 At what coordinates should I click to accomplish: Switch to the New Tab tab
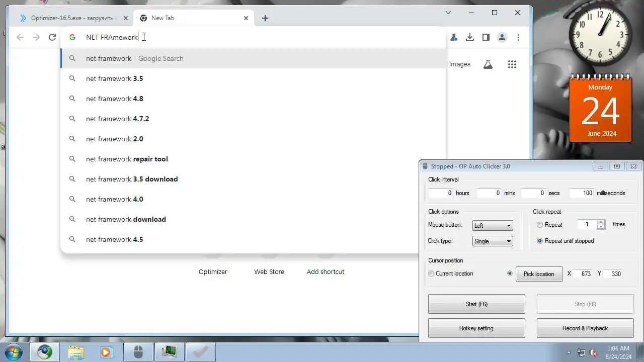[x=194, y=18]
